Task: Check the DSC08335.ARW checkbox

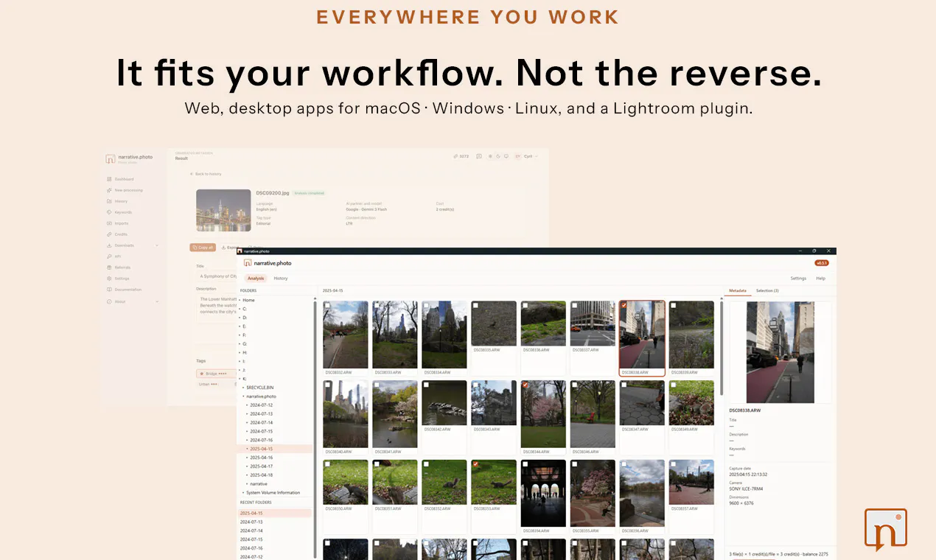Action: click(475, 305)
